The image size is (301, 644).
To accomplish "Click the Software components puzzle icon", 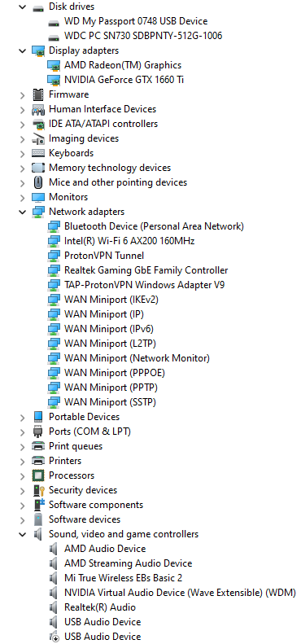I will 39,505.
